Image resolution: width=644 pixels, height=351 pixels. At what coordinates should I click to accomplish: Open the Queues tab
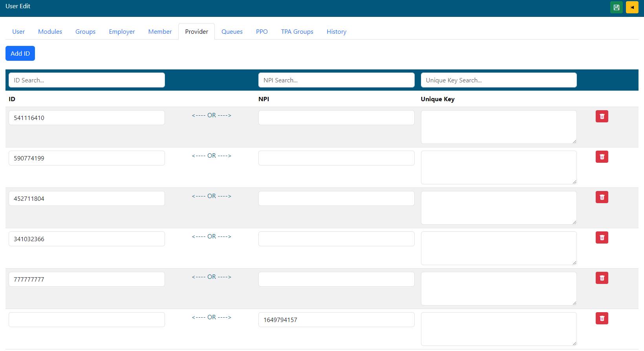tap(232, 32)
